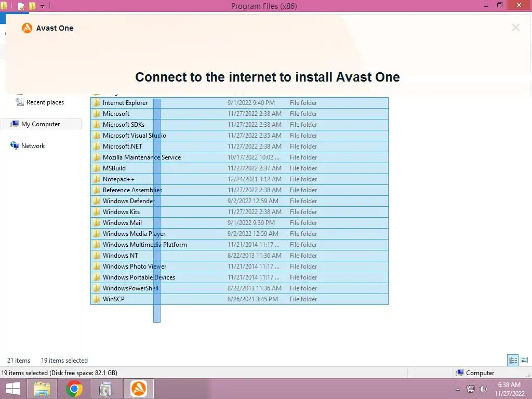This screenshot has width=532, height=399.
Task: Click the Network globe icon in sidebar
Action: pos(14,145)
